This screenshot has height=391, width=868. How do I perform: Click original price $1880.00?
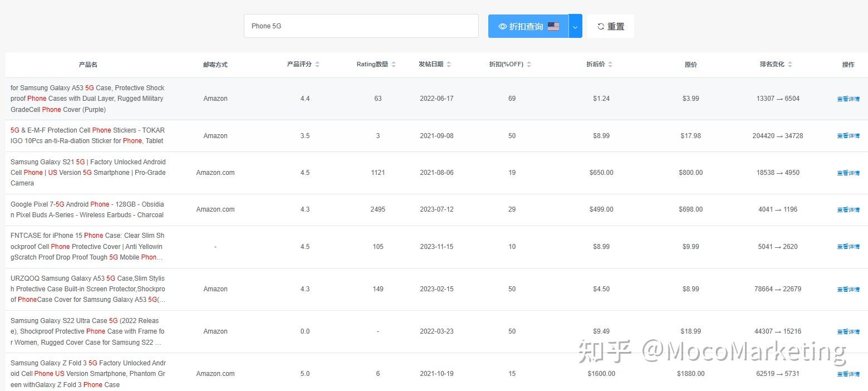coord(690,374)
